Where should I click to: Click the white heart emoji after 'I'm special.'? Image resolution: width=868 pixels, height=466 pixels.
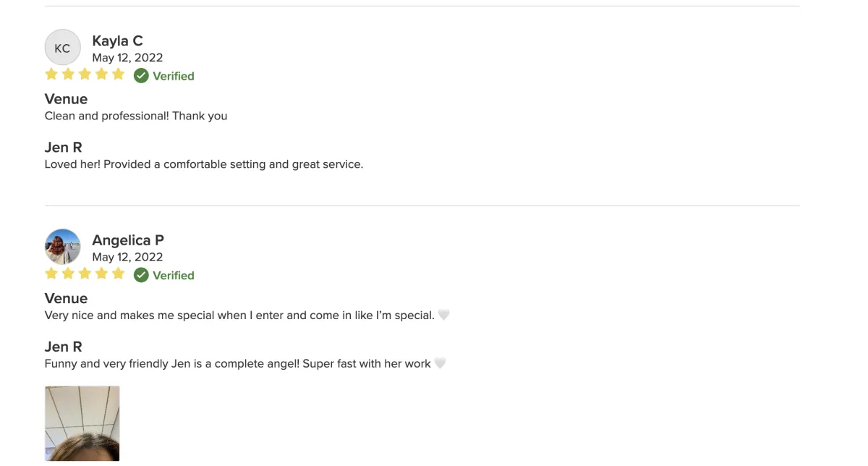point(443,315)
